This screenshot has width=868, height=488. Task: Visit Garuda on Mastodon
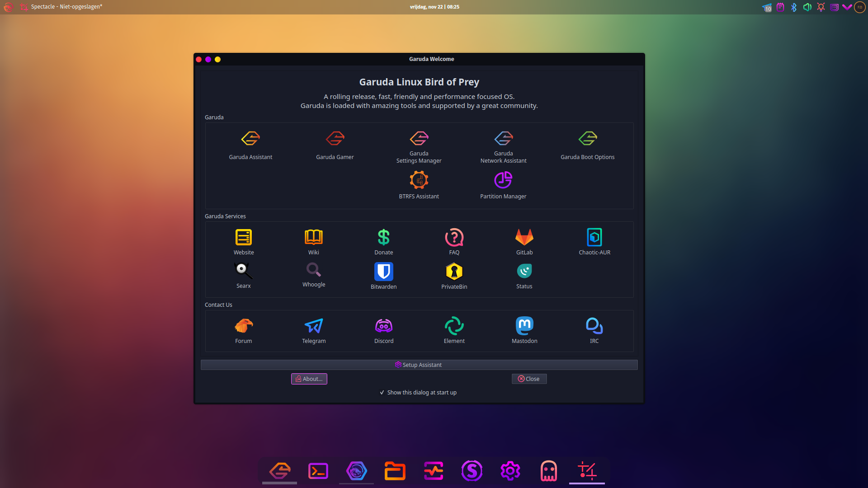click(x=524, y=331)
